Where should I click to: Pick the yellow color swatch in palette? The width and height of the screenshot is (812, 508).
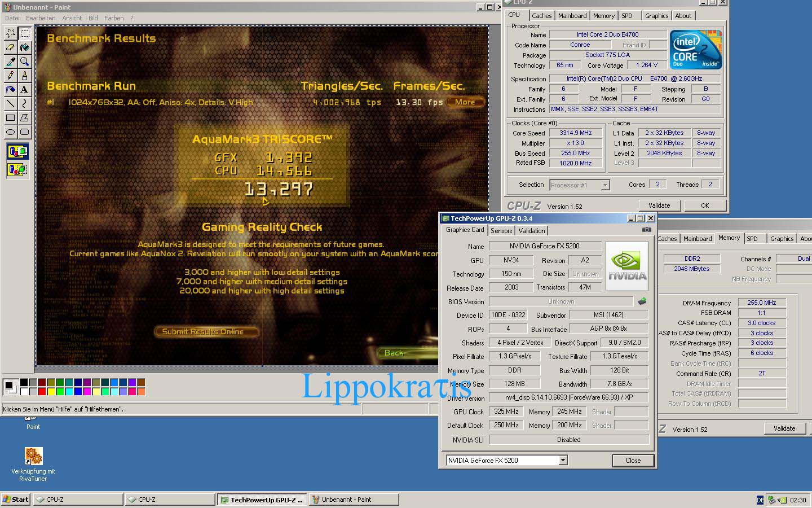point(51,391)
